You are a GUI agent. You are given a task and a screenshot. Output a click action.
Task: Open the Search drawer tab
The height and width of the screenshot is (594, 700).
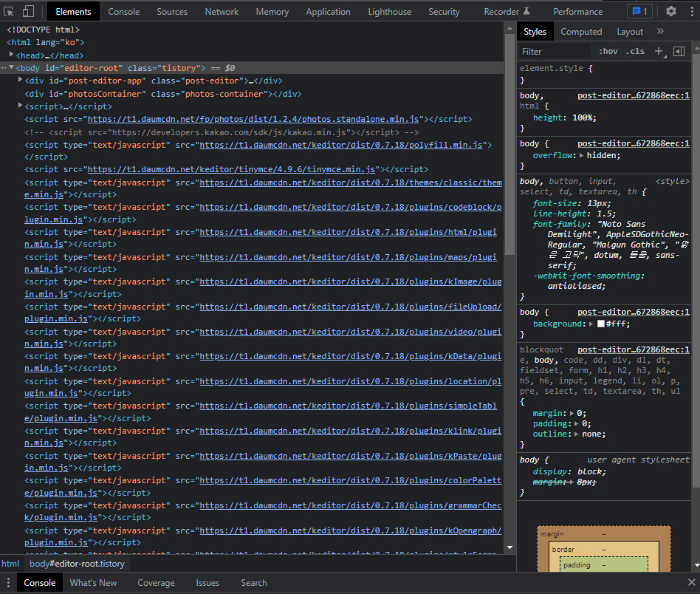pyautogui.click(x=253, y=583)
